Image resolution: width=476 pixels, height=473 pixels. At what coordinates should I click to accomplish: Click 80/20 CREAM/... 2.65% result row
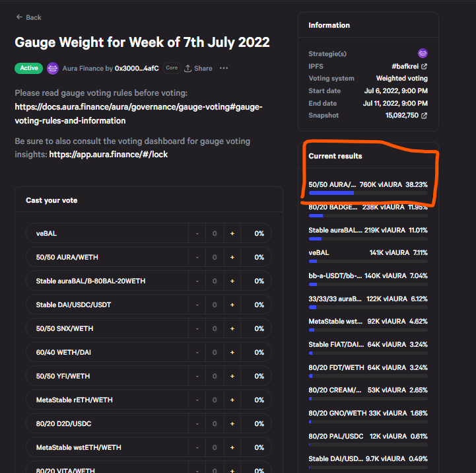(368, 394)
